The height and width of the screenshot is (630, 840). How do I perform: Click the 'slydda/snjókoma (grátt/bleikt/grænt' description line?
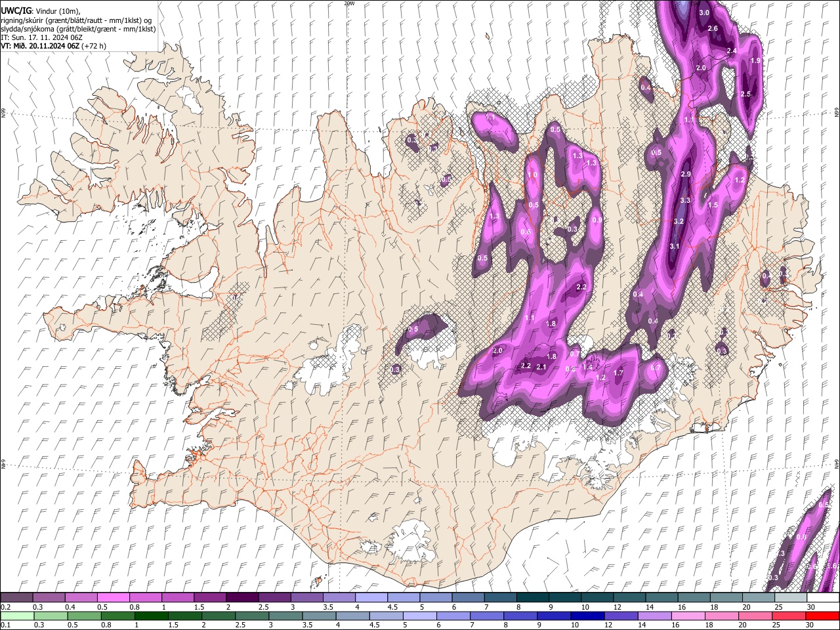pyautogui.click(x=78, y=29)
